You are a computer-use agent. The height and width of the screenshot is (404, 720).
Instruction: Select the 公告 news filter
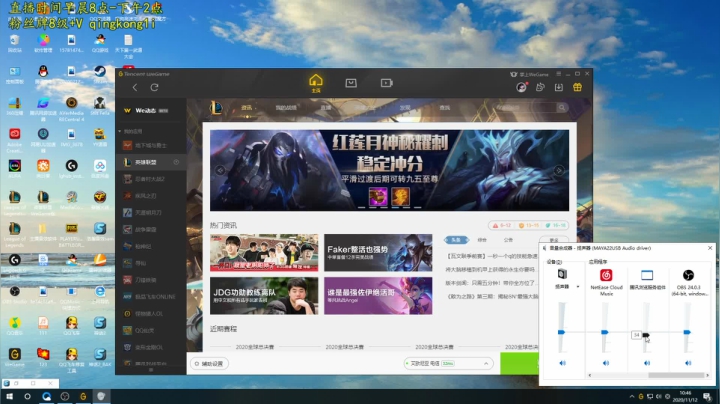click(508, 240)
